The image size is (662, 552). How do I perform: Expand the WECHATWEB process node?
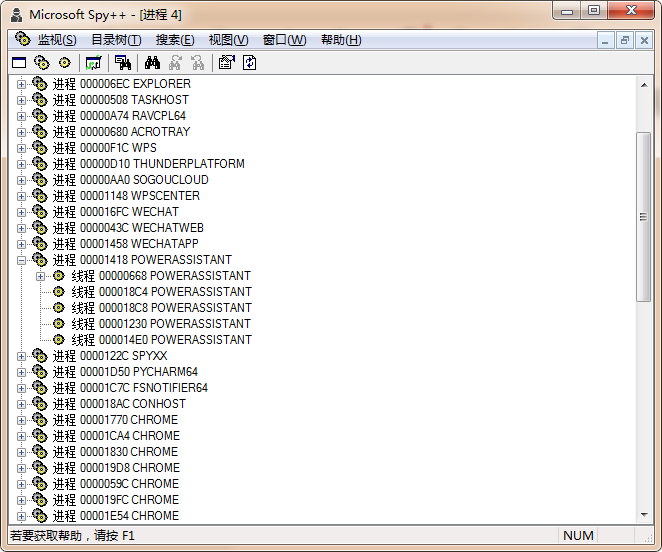21,228
